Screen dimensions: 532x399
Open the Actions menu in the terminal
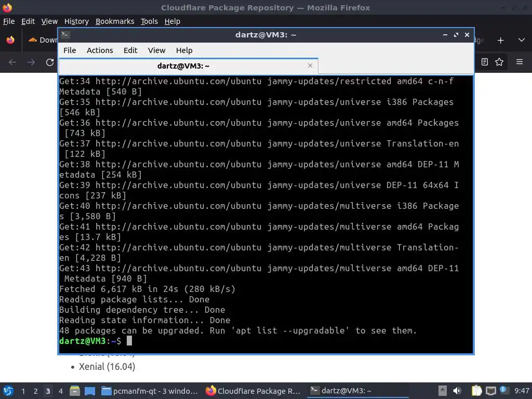click(x=100, y=50)
